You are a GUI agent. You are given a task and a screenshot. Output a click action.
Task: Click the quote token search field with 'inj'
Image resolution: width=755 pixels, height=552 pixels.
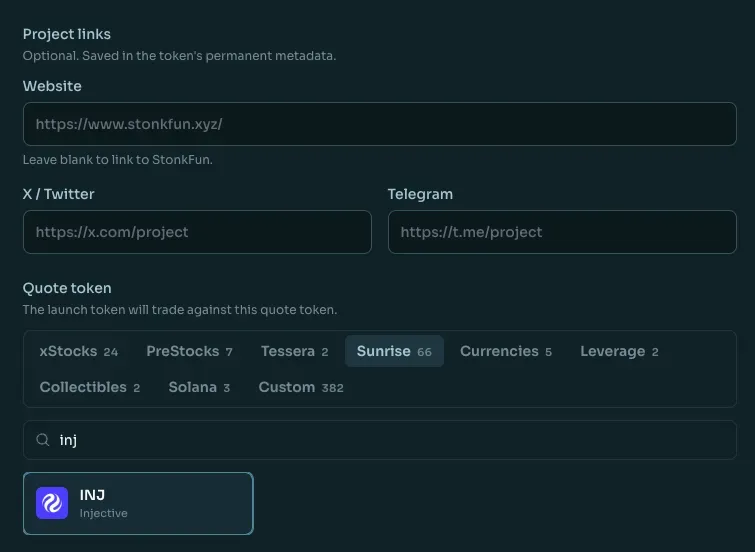pos(379,440)
